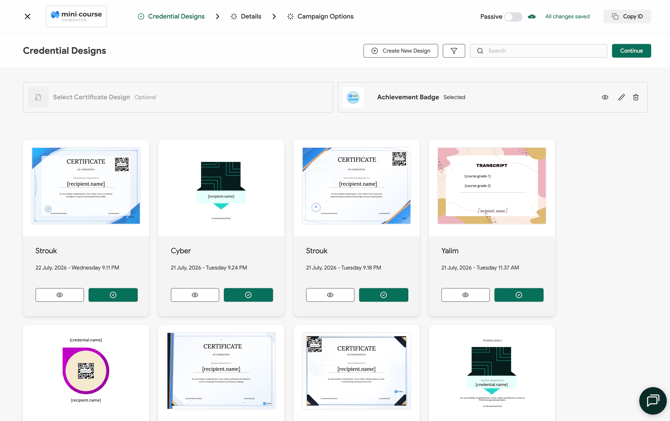The width and height of the screenshot is (670, 421).
Task: Open the Yalim transcript thumbnail
Action: pos(492,186)
